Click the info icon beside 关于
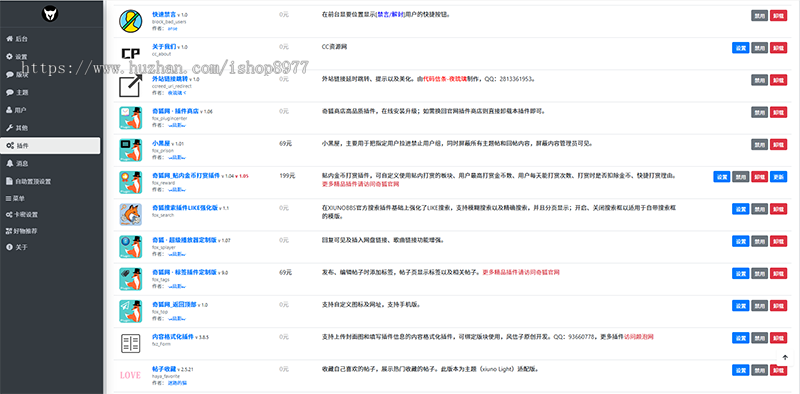 coord(9,247)
